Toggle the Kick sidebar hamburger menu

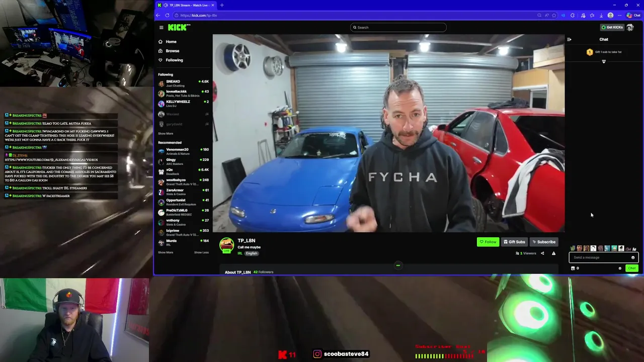pyautogui.click(x=161, y=28)
